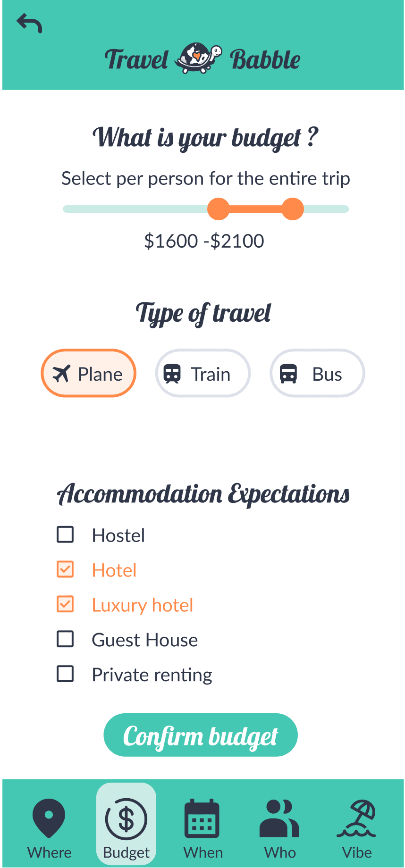Viewport: 405px width, 868px height.
Task: Go to the Who people icon
Action: pyautogui.click(x=279, y=818)
